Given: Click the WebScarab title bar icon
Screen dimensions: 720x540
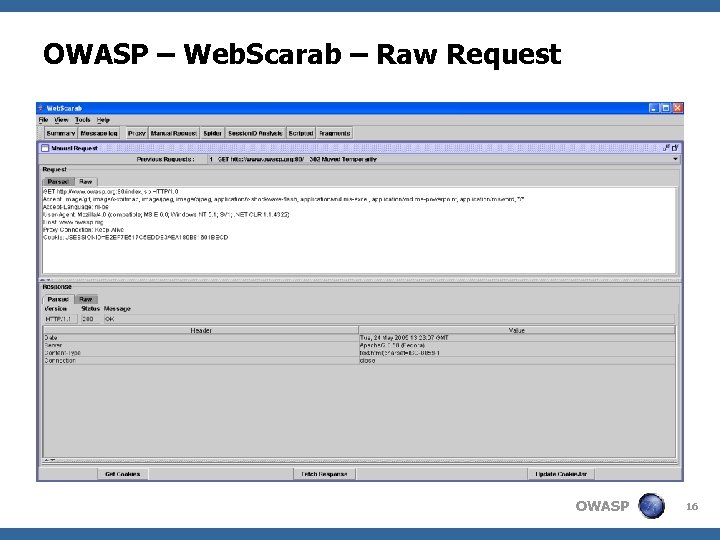Looking at the screenshot, I should 41,108.
